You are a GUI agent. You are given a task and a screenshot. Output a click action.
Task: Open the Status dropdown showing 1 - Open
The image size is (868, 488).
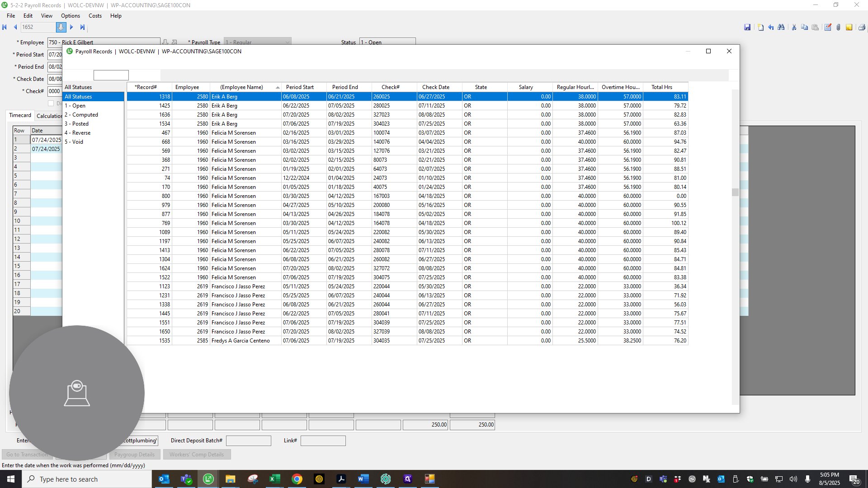(387, 42)
